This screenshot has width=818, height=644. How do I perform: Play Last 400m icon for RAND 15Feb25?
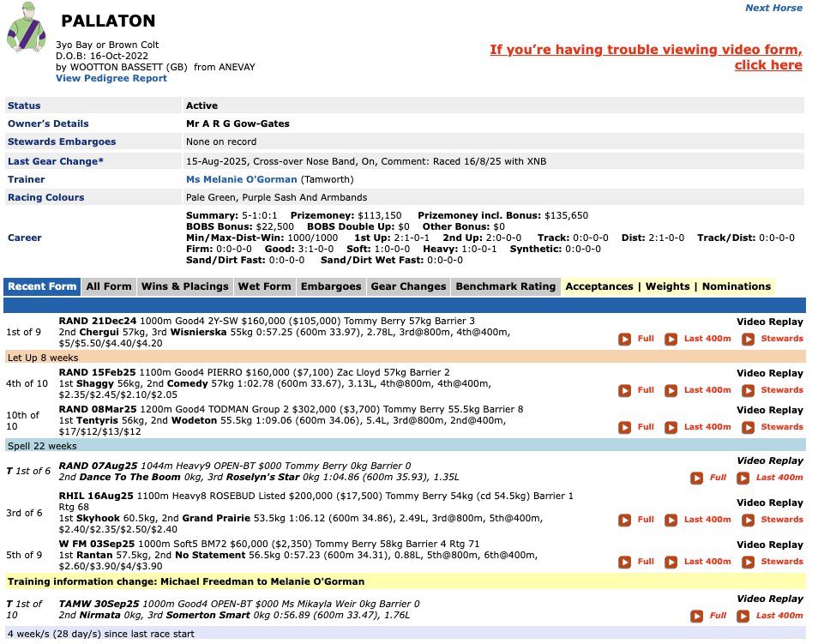tap(671, 390)
